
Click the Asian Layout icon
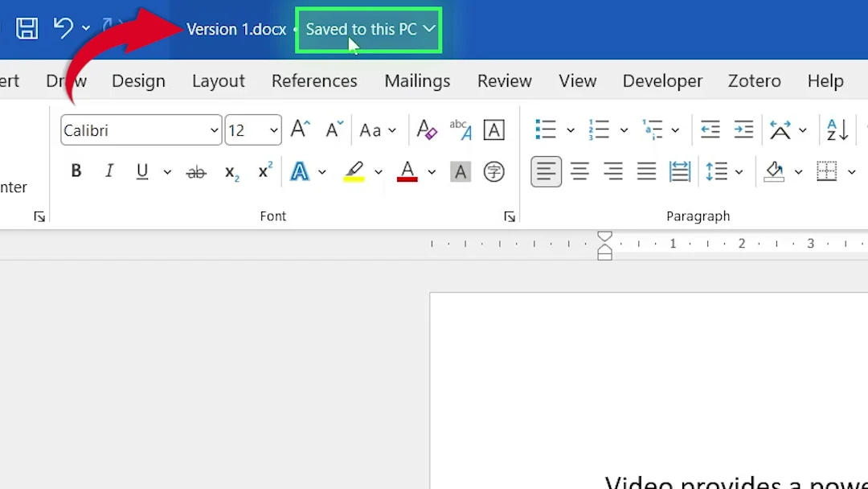[x=780, y=129]
